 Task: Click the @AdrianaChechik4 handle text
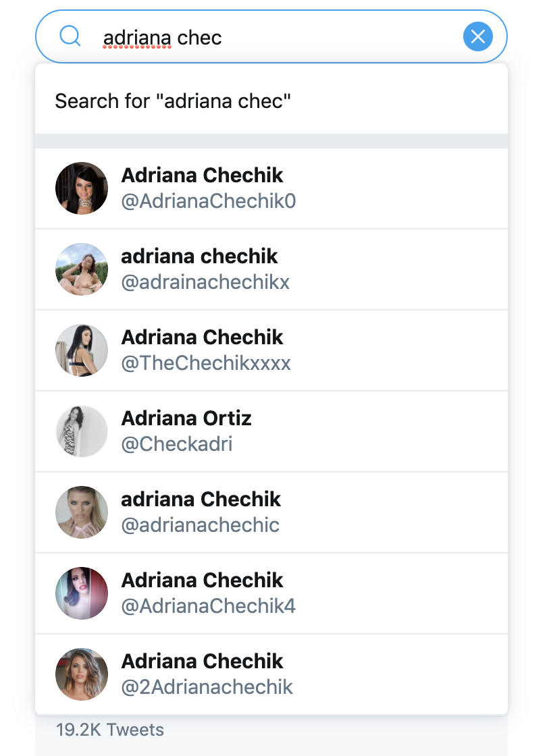[209, 606]
